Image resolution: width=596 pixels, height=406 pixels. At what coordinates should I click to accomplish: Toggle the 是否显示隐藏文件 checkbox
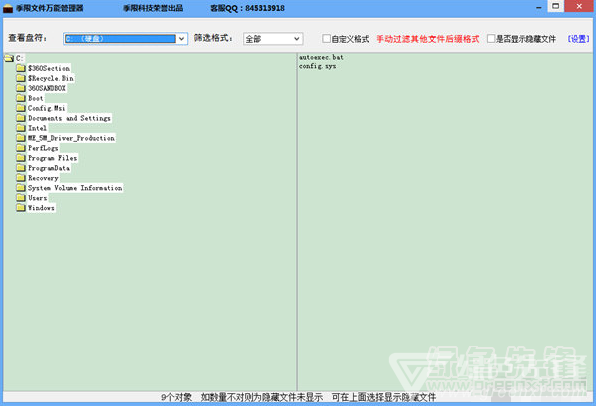tap(491, 38)
